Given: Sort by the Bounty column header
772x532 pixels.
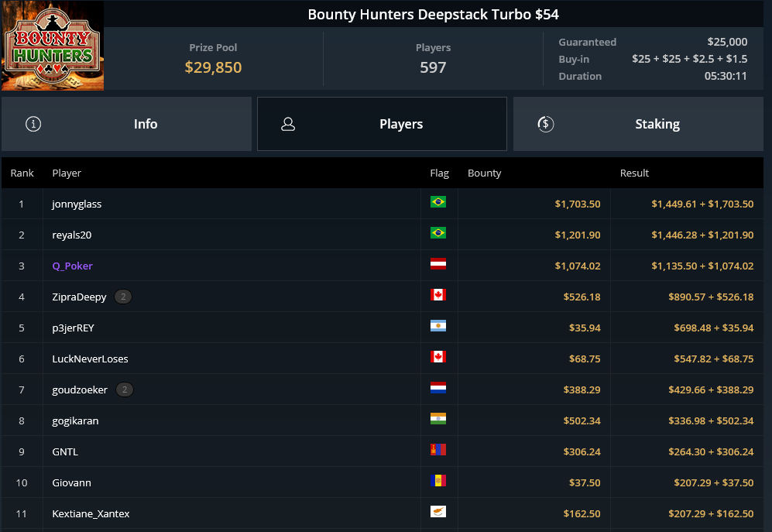Looking at the screenshot, I should 485,173.
